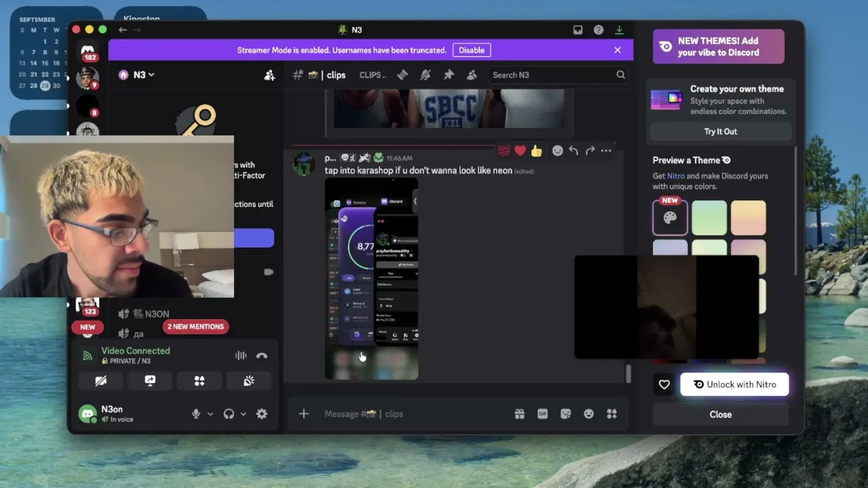Viewport: 868px width, 488px height.
Task: Invite people to N3 server icon
Action: tap(269, 75)
